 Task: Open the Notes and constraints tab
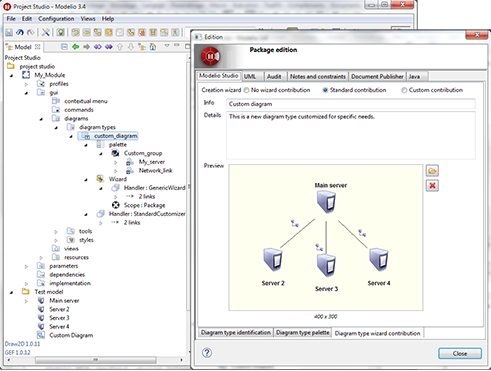point(318,76)
